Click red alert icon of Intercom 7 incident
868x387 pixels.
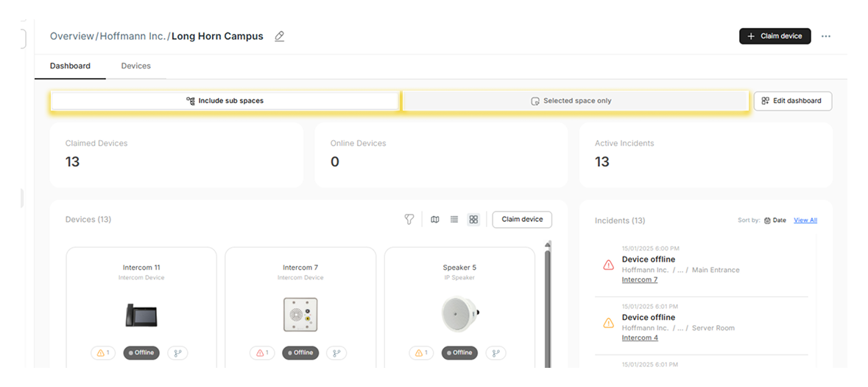tap(608, 265)
